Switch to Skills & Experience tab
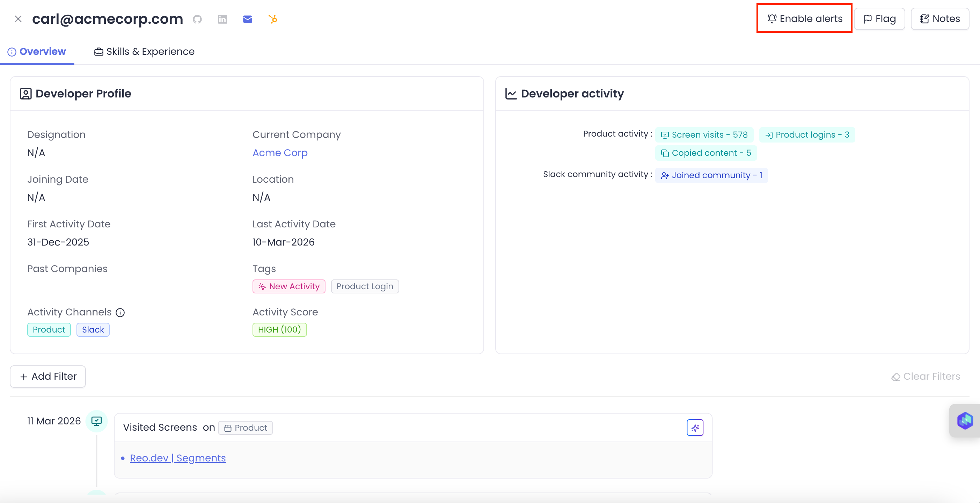The image size is (980, 503). pyautogui.click(x=144, y=51)
